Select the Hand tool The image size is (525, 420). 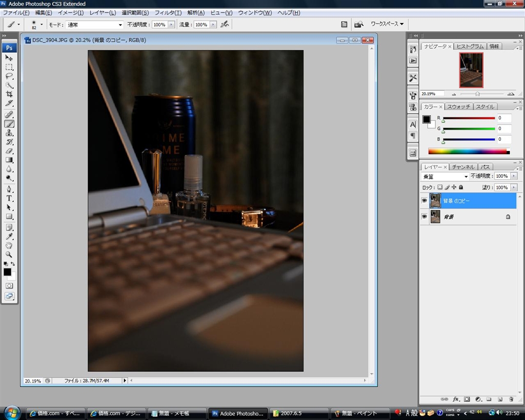[x=9, y=245]
